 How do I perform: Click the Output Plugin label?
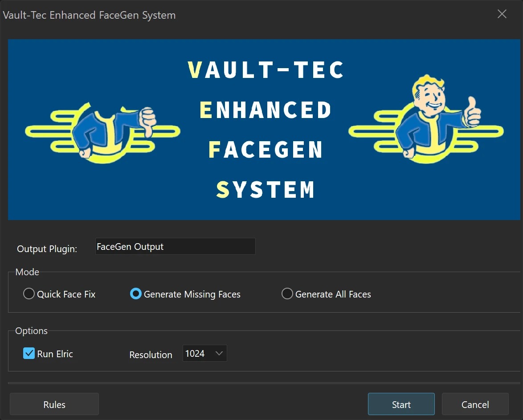click(47, 249)
